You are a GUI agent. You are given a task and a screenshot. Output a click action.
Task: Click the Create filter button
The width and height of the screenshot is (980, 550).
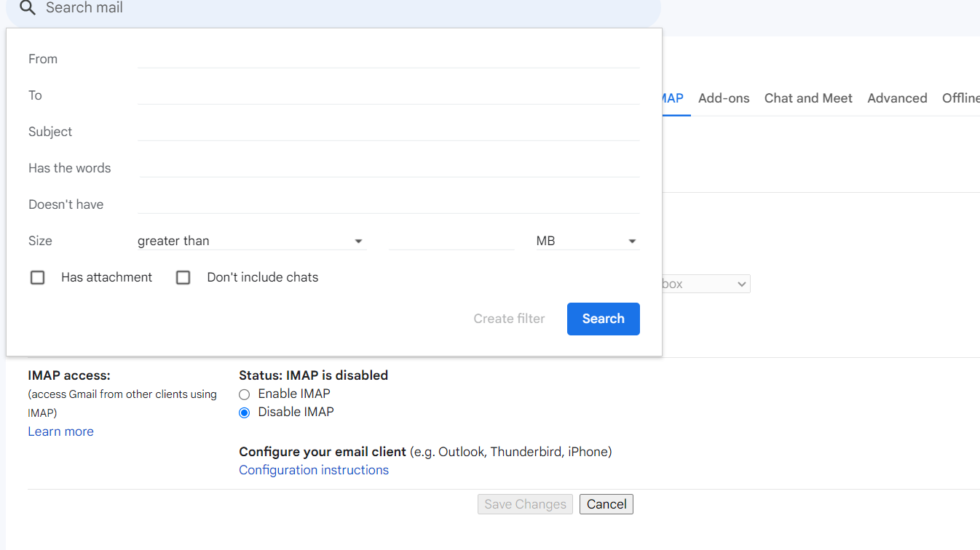pyautogui.click(x=509, y=319)
